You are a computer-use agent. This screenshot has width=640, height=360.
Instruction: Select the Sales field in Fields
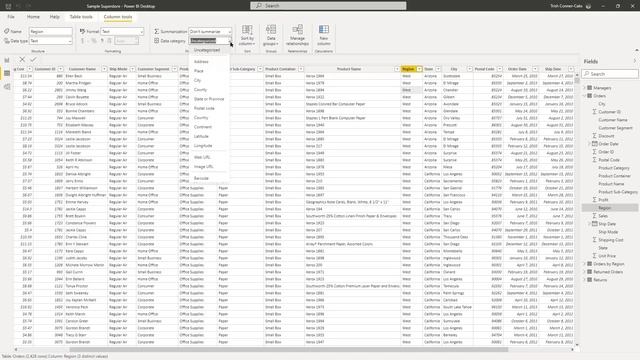click(603, 216)
